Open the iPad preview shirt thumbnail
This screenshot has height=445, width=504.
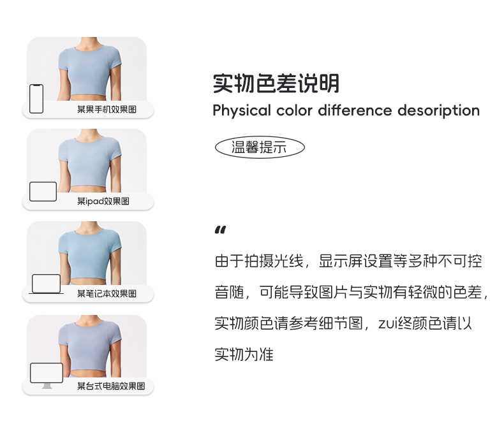coord(87,161)
